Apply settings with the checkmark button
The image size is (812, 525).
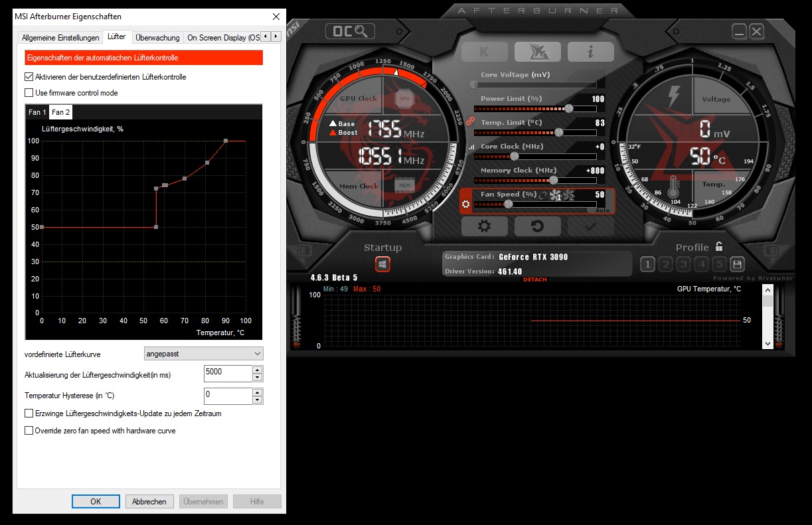pos(590,226)
